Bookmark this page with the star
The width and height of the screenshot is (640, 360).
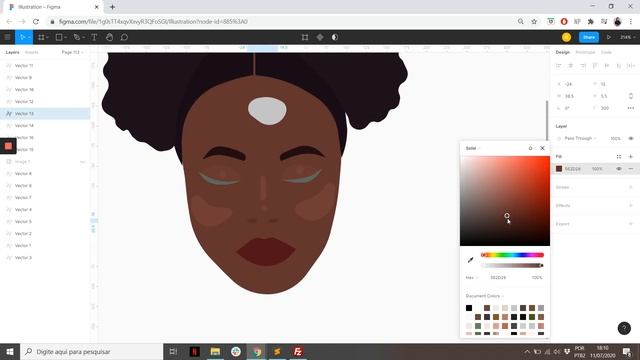(534, 22)
